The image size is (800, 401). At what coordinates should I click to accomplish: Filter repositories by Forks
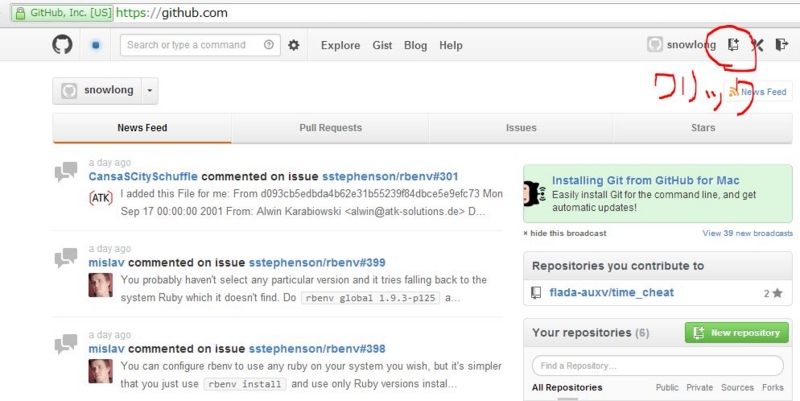772,387
